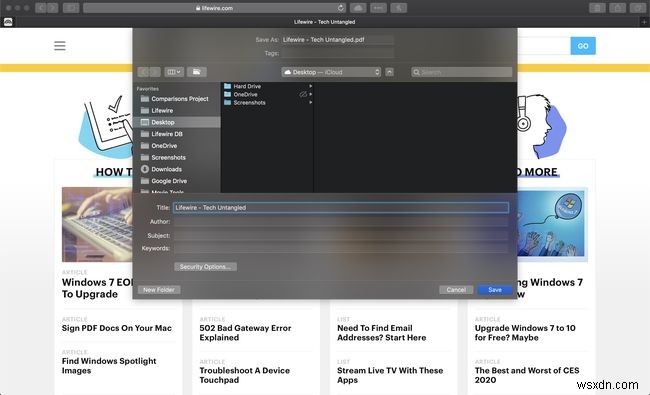The width and height of the screenshot is (650, 395).
Task: Open the hamburger menu on the Lifewire page
Action: click(60, 46)
